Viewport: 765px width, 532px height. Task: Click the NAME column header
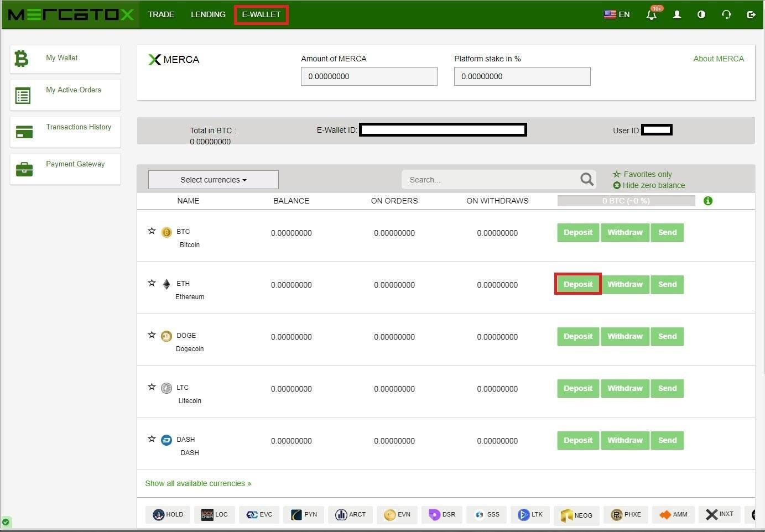pos(188,201)
